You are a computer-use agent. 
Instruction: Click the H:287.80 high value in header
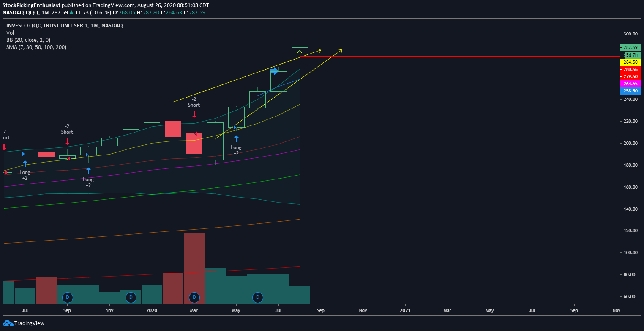tap(148, 13)
